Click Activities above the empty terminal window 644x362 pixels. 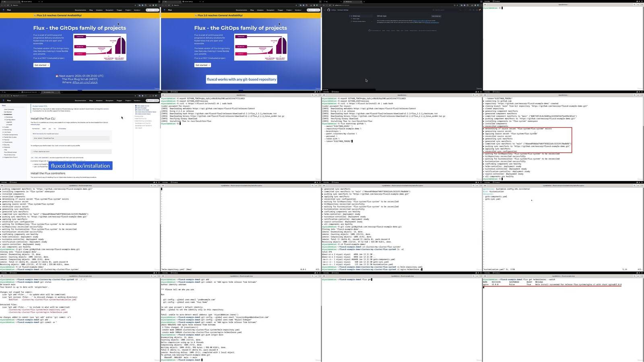click(x=487, y=1)
